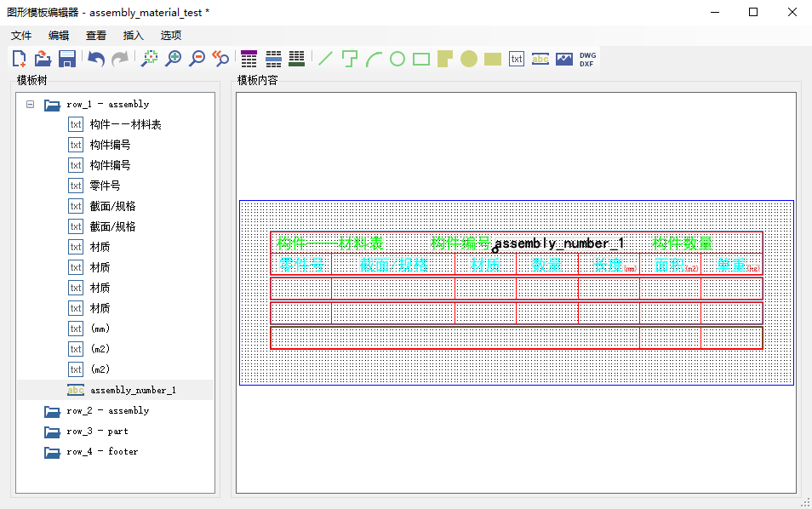Viewport: 812px width, 509px height.
Task: Select the arc drawing tool
Action: tap(374, 59)
